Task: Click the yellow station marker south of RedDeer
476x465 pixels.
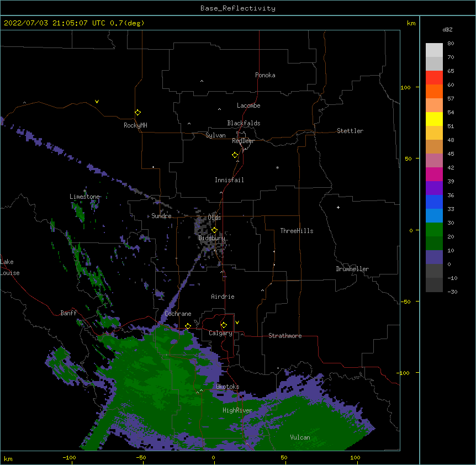Action: (x=235, y=155)
